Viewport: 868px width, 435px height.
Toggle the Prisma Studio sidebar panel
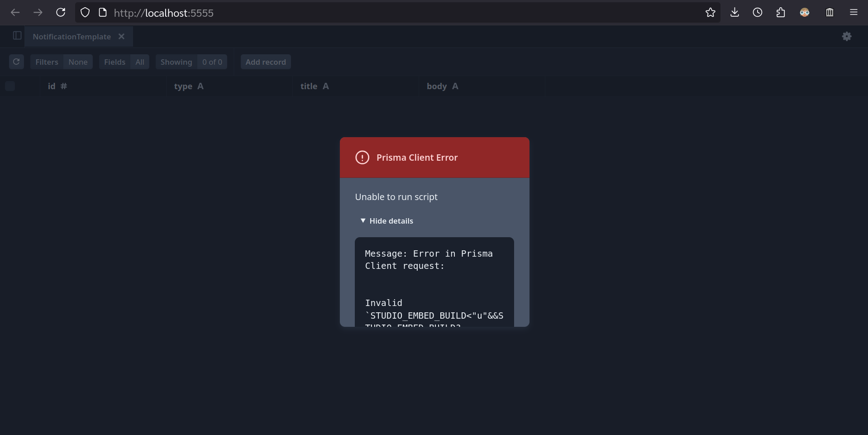point(17,36)
